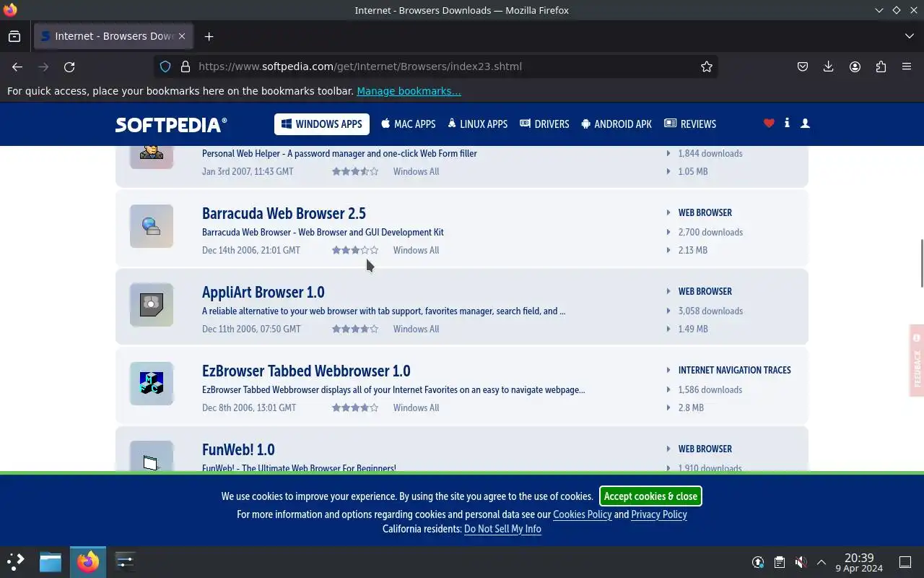The width and height of the screenshot is (924, 578).
Task: Go to Softpedia home logo
Action: coord(171,124)
